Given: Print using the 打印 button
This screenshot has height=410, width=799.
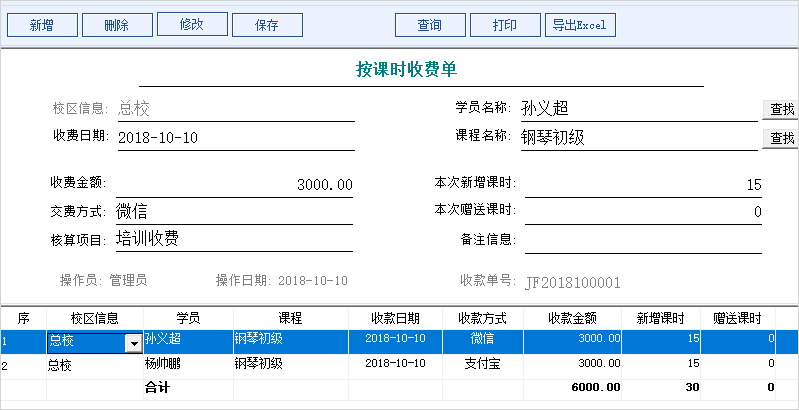Looking at the screenshot, I should [505, 26].
